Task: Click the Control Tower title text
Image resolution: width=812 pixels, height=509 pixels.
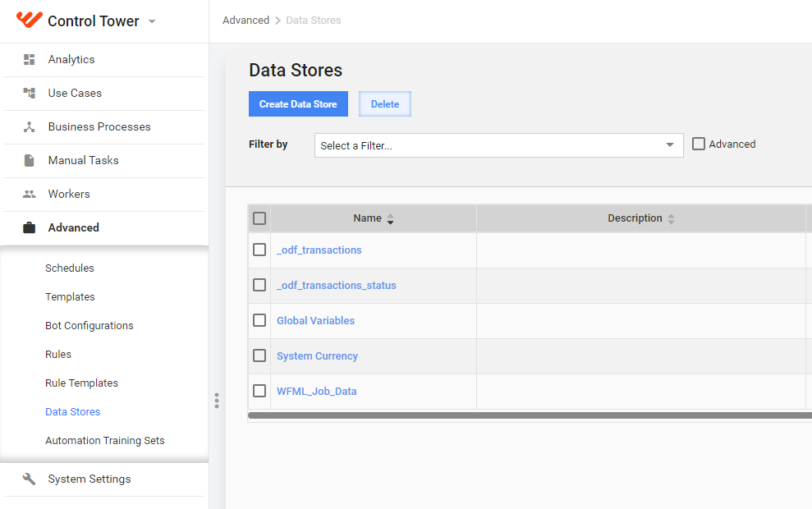Action: pos(94,21)
